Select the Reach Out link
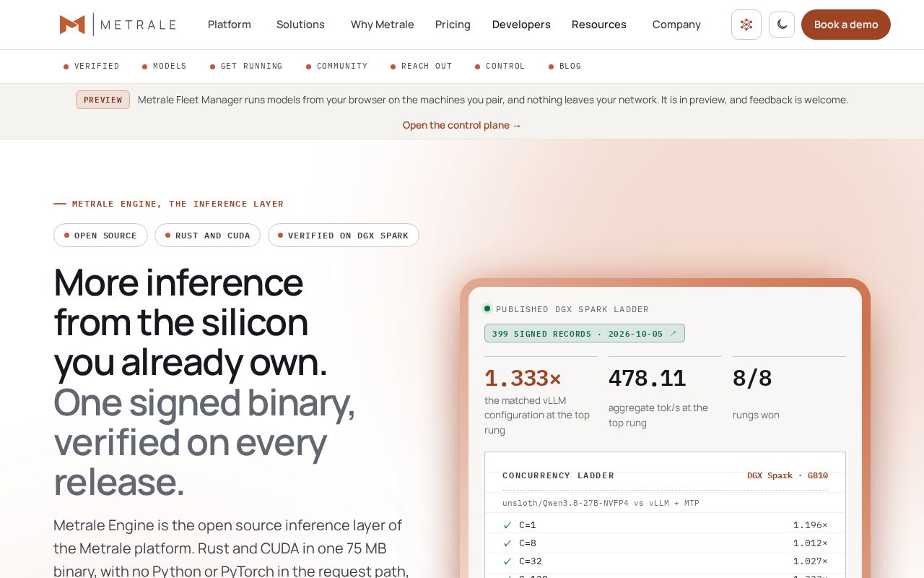The image size is (924, 578). click(x=422, y=66)
